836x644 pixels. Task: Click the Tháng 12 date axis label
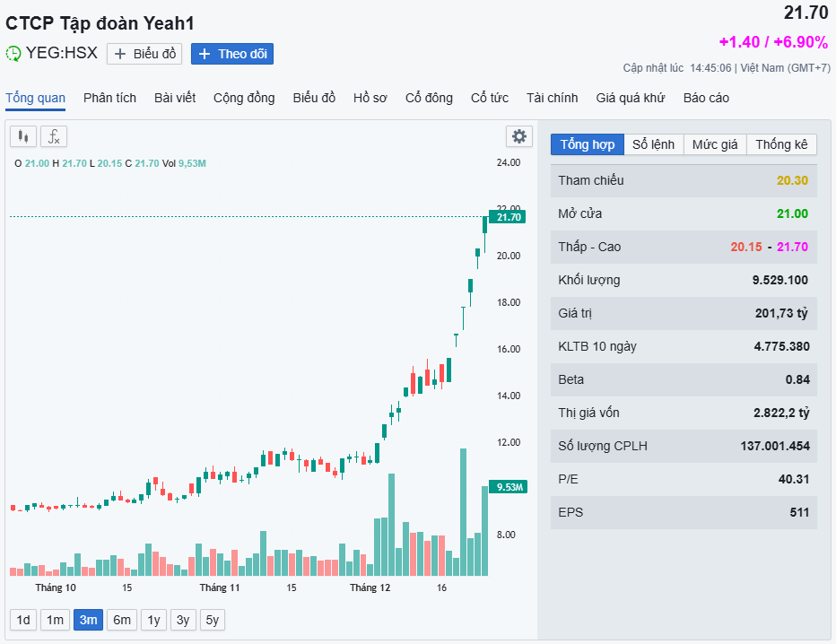[x=370, y=588]
